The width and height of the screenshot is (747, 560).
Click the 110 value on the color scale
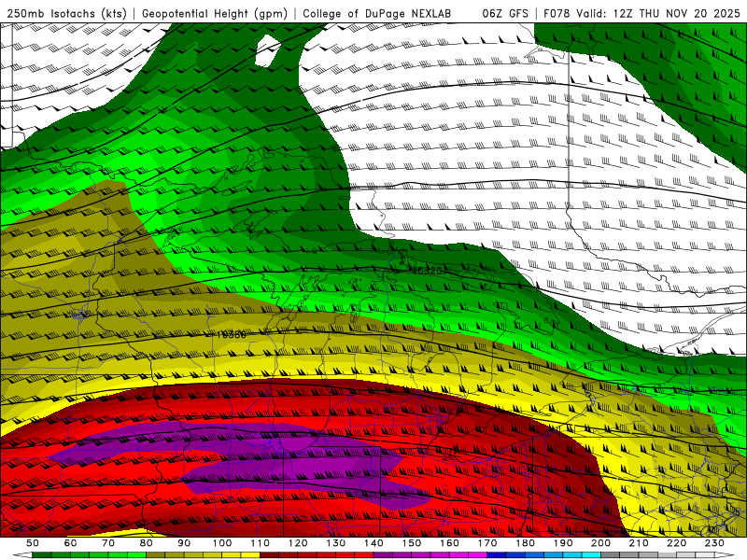tap(261, 543)
